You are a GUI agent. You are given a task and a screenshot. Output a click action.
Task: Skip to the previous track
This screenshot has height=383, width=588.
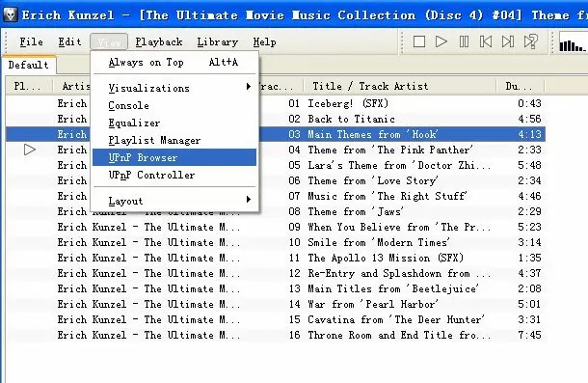[x=486, y=41]
